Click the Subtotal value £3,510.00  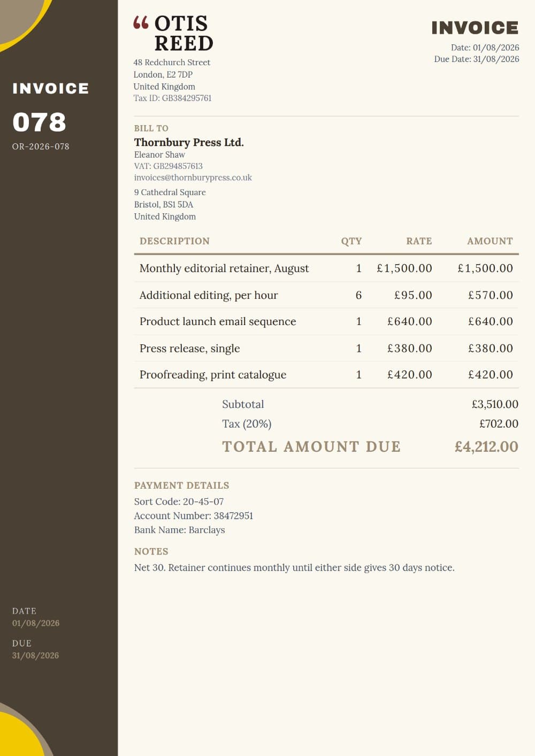[495, 404]
